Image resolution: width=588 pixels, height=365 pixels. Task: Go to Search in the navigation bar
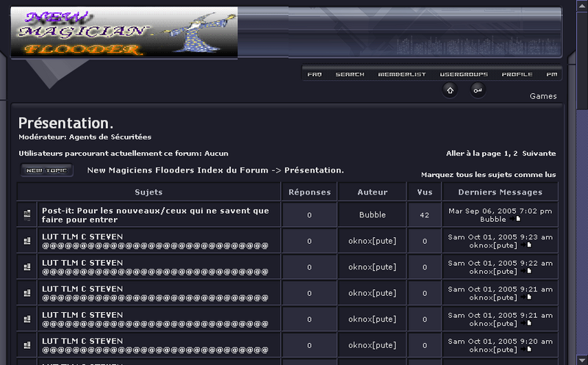tap(350, 74)
